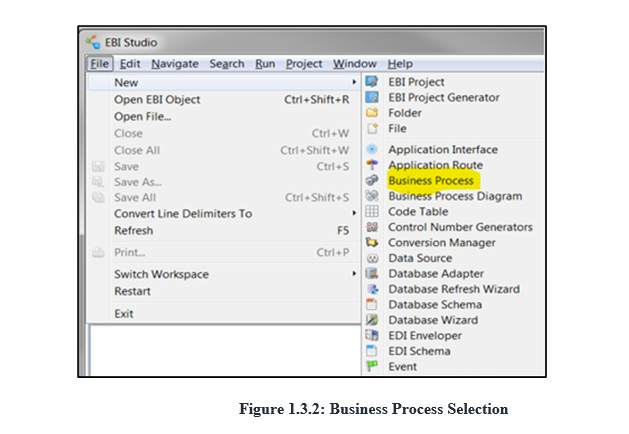Select EDI Enveloper entry
The width and height of the screenshot is (629, 434).
pyautogui.click(x=425, y=335)
